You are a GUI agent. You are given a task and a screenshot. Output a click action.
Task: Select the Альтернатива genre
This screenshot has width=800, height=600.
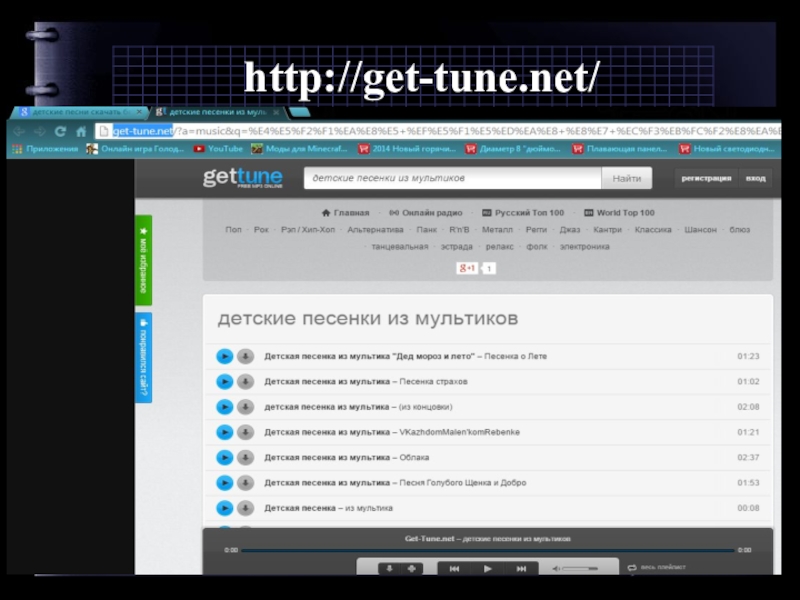[375, 230]
